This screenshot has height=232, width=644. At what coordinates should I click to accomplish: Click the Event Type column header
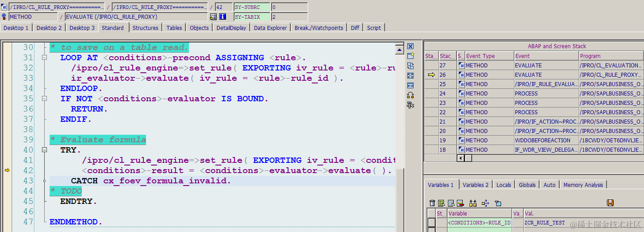(x=489, y=56)
